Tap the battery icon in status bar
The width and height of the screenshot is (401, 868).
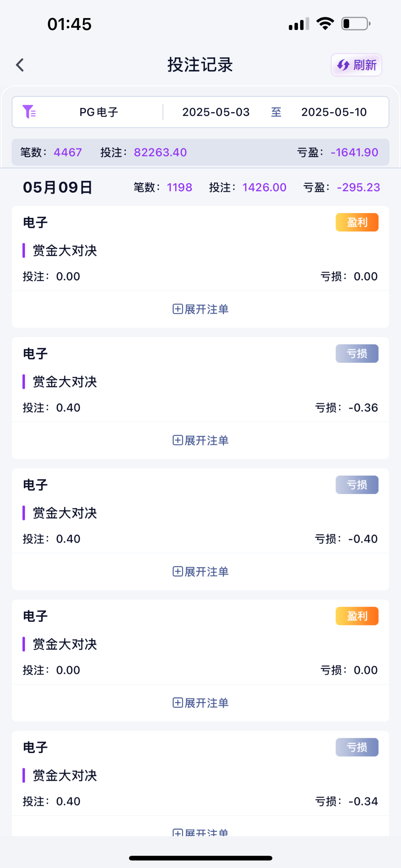click(355, 24)
